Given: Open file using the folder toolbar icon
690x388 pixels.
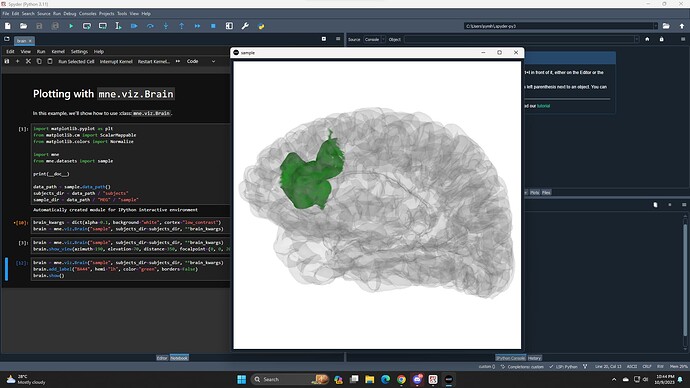Looking at the screenshot, I should [23, 26].
